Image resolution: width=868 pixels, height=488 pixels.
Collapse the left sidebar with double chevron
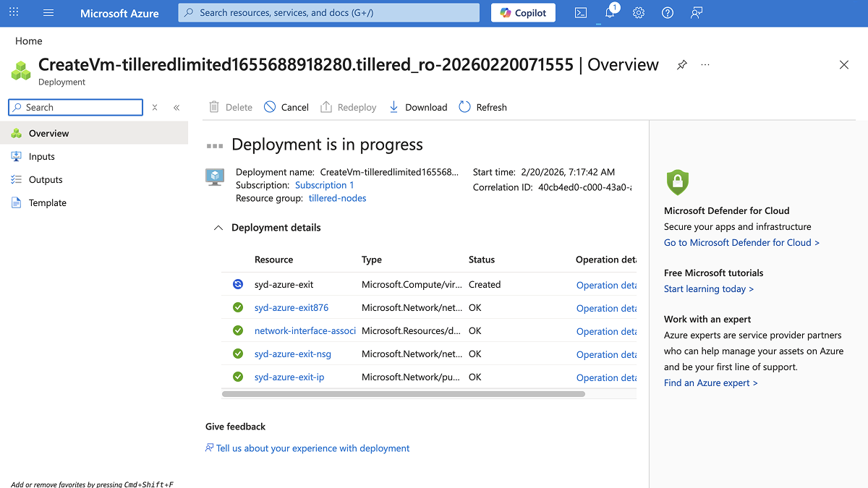176,107
